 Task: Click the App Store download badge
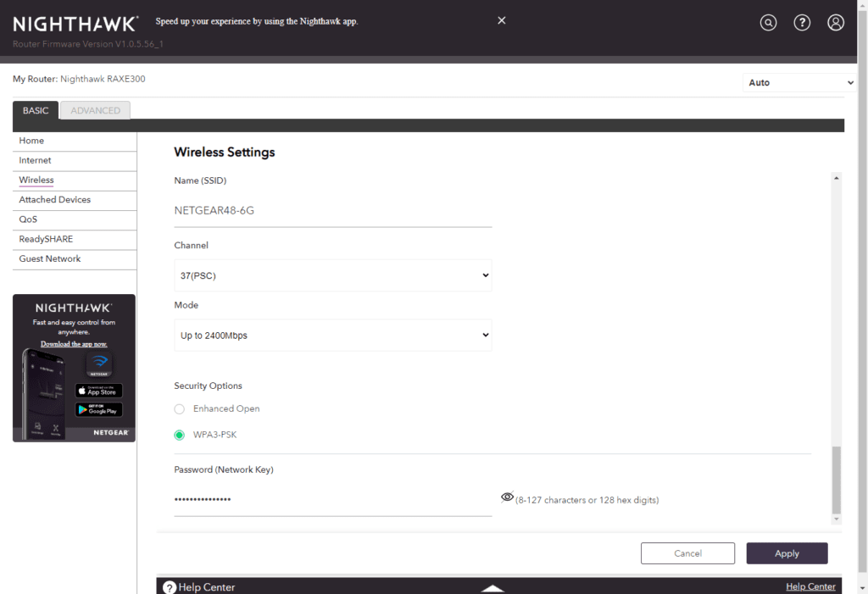coord(98,391)
